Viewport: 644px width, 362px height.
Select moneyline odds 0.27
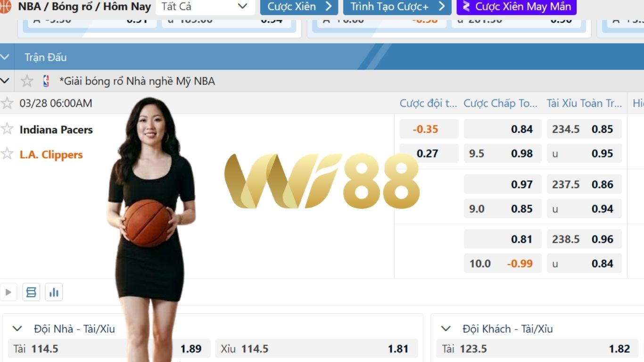coord(429,153)
